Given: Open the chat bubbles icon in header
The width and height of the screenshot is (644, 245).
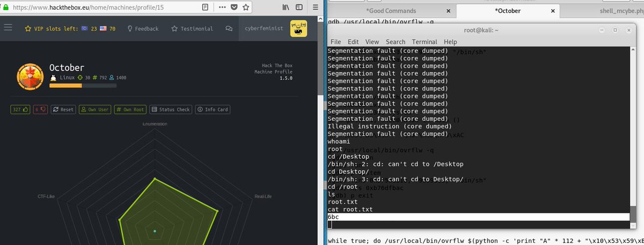Looking at the screenshot, I should (229, 29).
